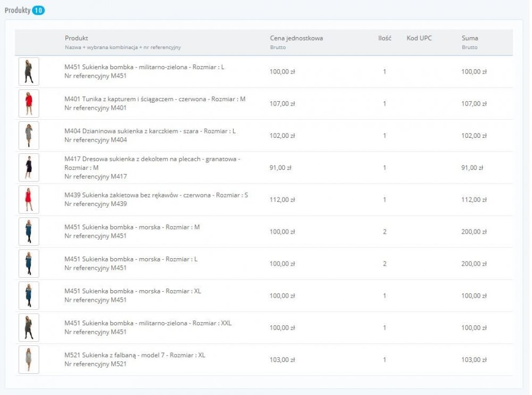Click the Ilość column header

(x=385, y=38)
